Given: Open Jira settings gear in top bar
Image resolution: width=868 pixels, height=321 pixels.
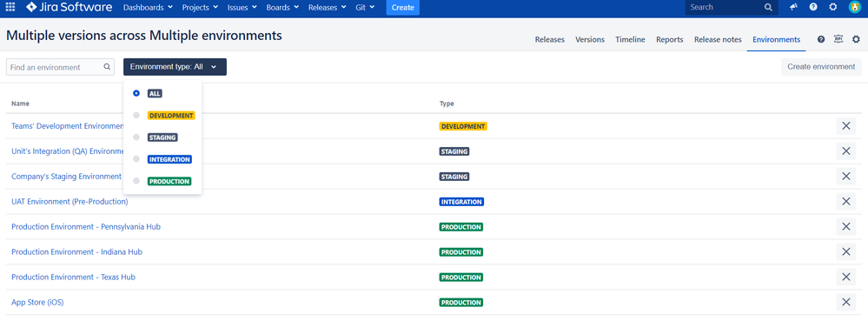Looking at the screenshot, I should coord(833,7).
